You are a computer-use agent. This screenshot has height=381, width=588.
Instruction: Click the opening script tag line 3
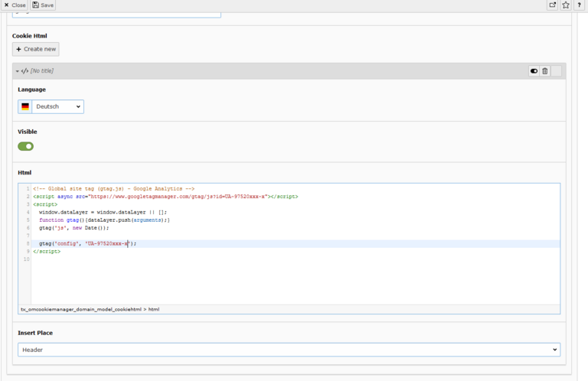click(x=45, y=204)
